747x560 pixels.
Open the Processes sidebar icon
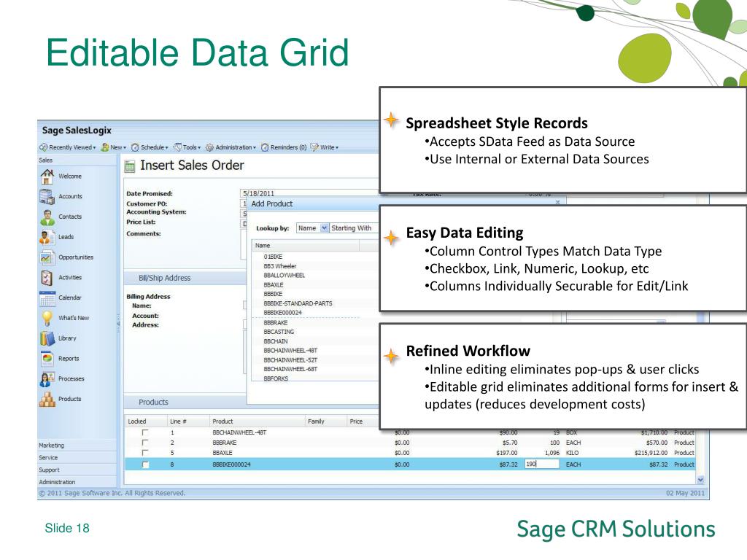pyautogui.click(x=47, y=378)
